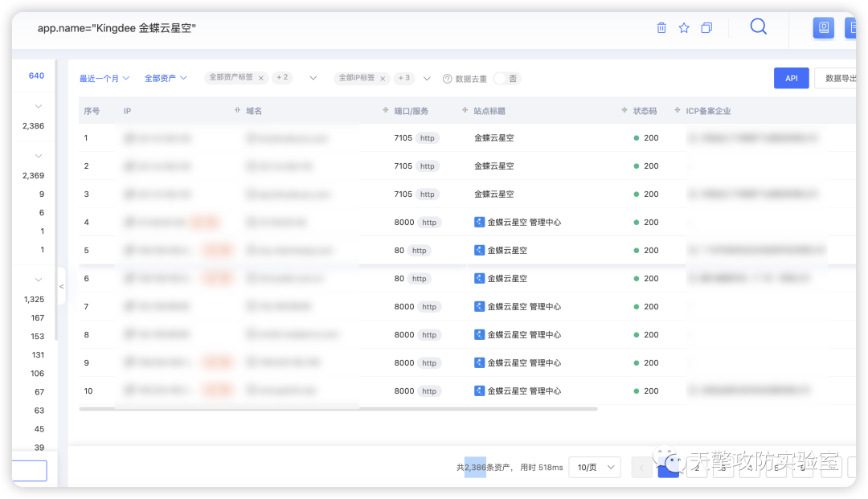This screenshot has height=499, width=868.
Task: Click 金蝶云星空 管理中心 title in row 7
Action: coord(524,306)
